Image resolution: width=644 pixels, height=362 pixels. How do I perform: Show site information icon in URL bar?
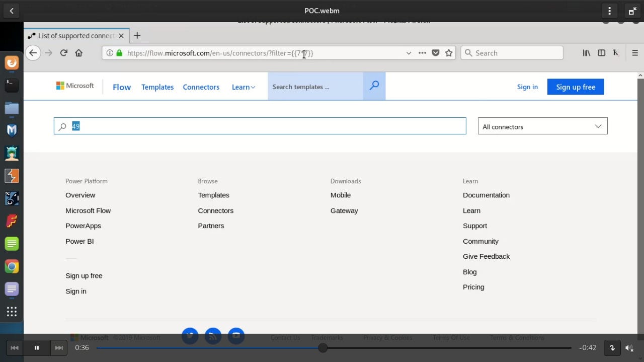pos(110,53)
